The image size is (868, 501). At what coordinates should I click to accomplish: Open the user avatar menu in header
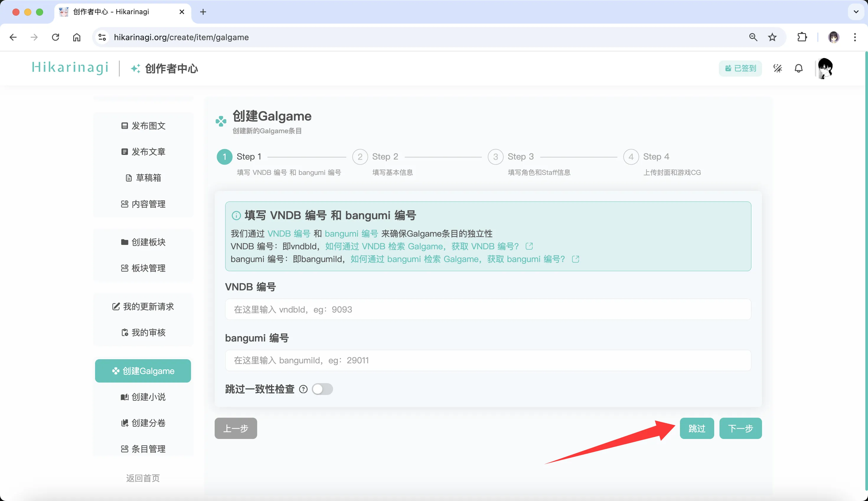pyautogui.click(x=825, y=69)
